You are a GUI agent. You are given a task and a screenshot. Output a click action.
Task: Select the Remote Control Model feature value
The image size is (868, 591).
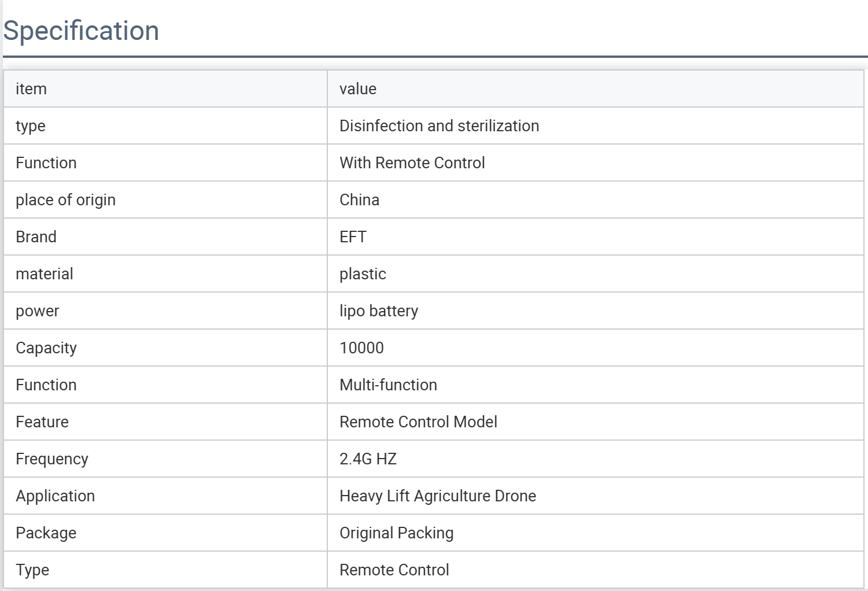click(x=418, y=422)
